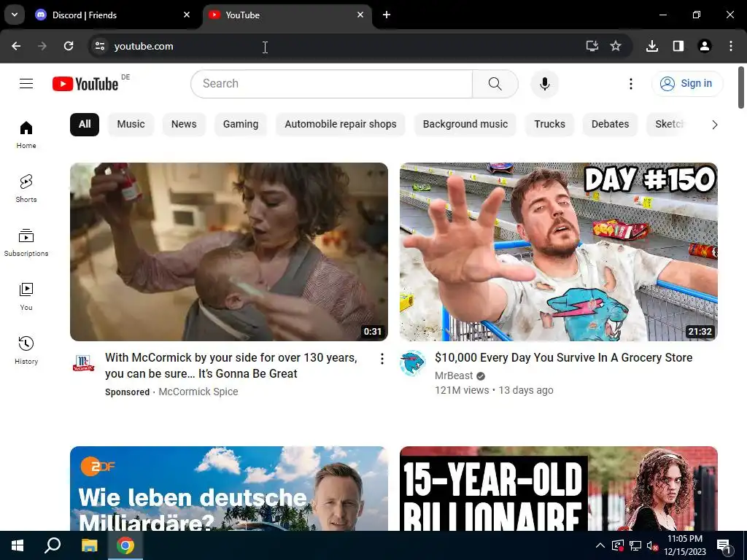Open Windows taskbar search
Screen dimensions: 747x560
click(x=53, y=545)
